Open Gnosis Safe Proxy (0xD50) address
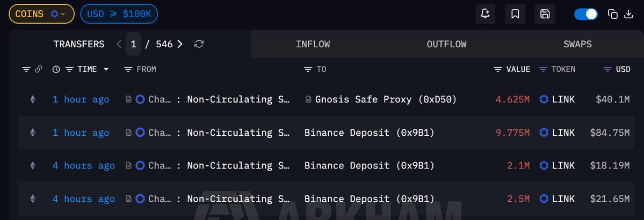644x220 pixels. point(386,99)
